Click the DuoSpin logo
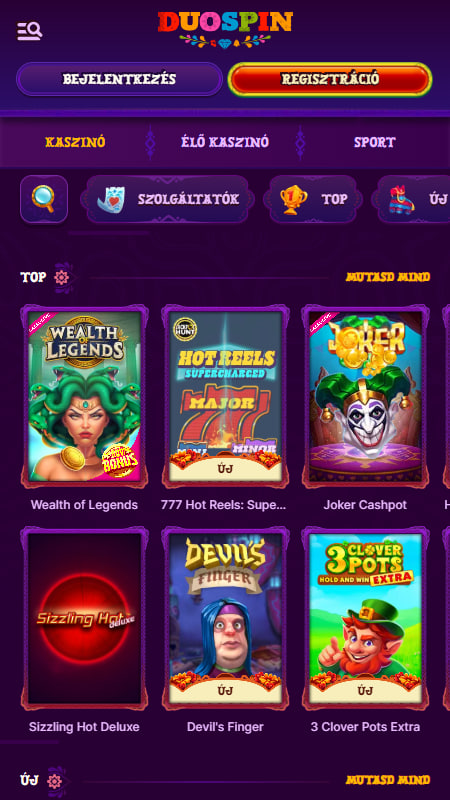450x800 pixels. coord(225,29)
